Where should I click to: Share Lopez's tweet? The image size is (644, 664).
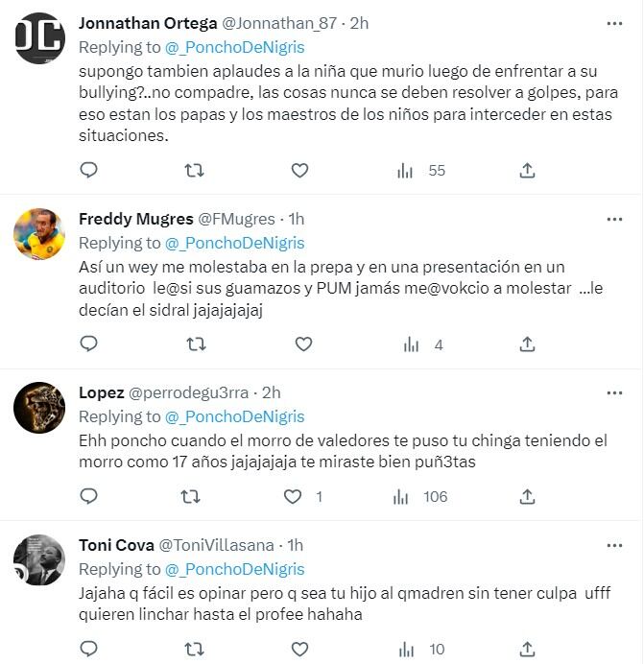[x=527, y=496]
